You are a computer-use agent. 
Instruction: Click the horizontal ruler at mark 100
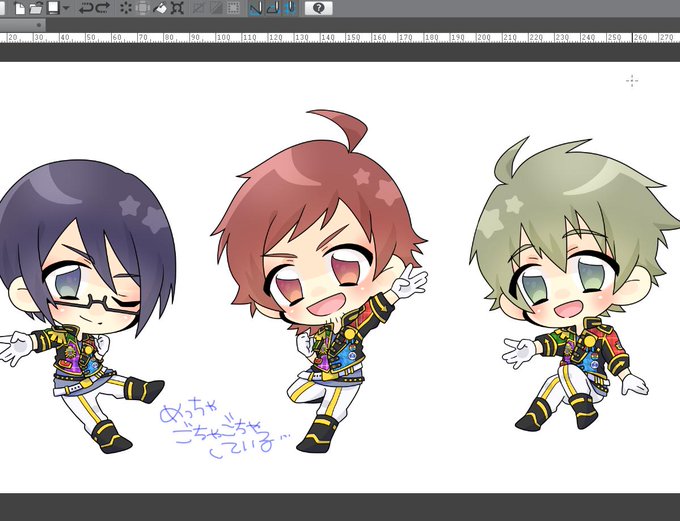tap(223, 38)
